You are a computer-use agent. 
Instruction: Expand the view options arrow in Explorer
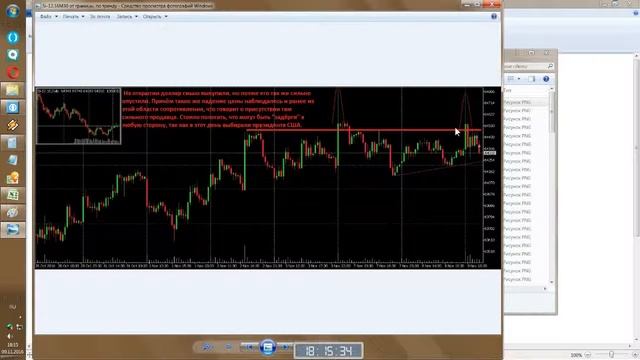(519, 79)
